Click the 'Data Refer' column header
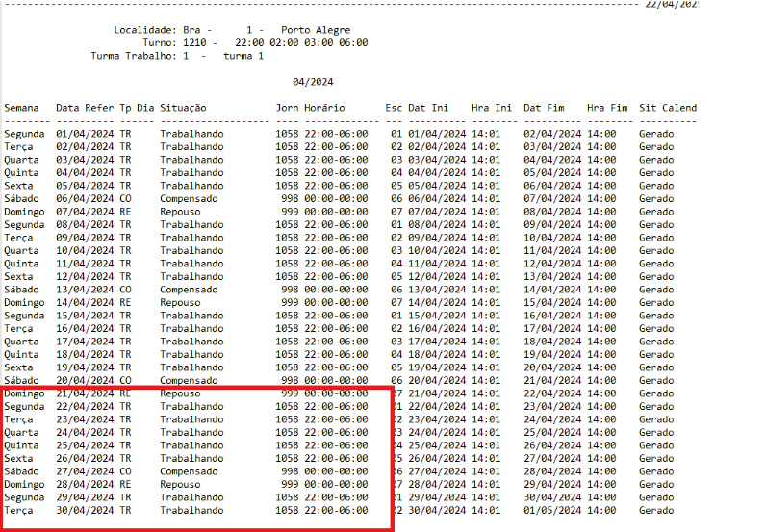The height and width of the screenshot is (532, 766). point(85,108)
